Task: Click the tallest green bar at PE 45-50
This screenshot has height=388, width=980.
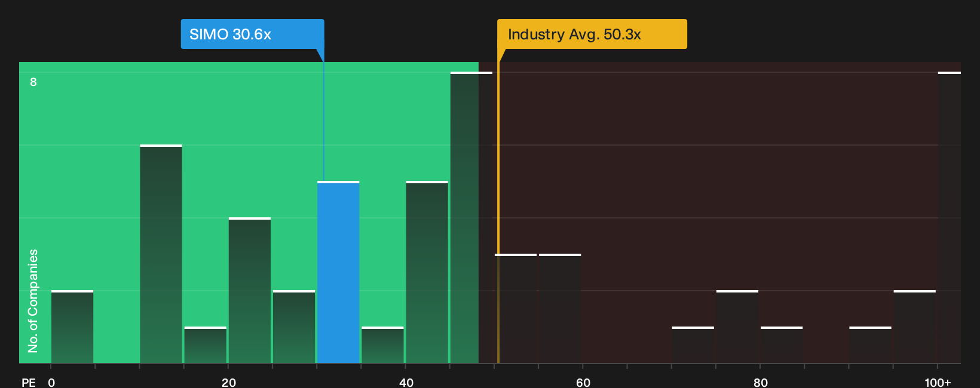Action: (x=471, y=217)
